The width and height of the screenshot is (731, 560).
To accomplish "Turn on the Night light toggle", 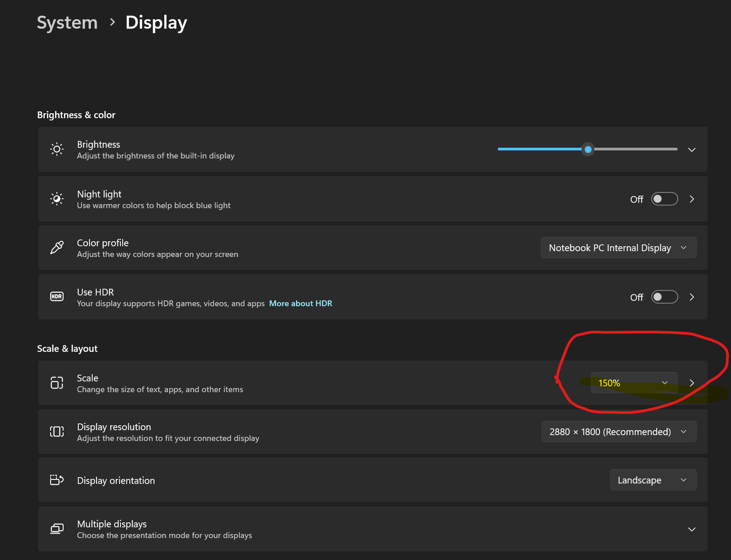I will [664, 199].
